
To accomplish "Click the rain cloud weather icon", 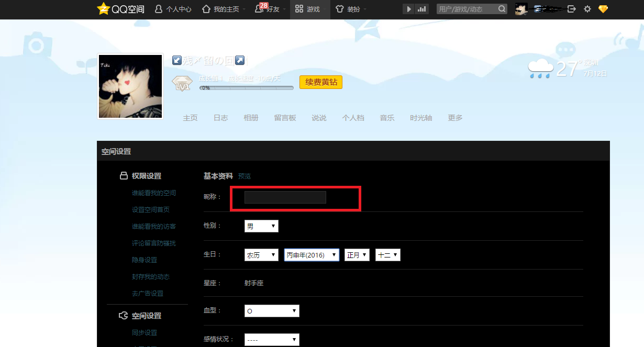I will coord(540,69).
